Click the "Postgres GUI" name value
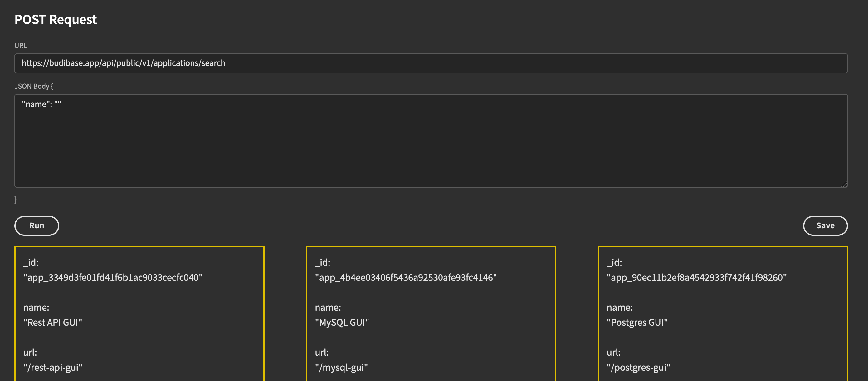 pos(637,322)
